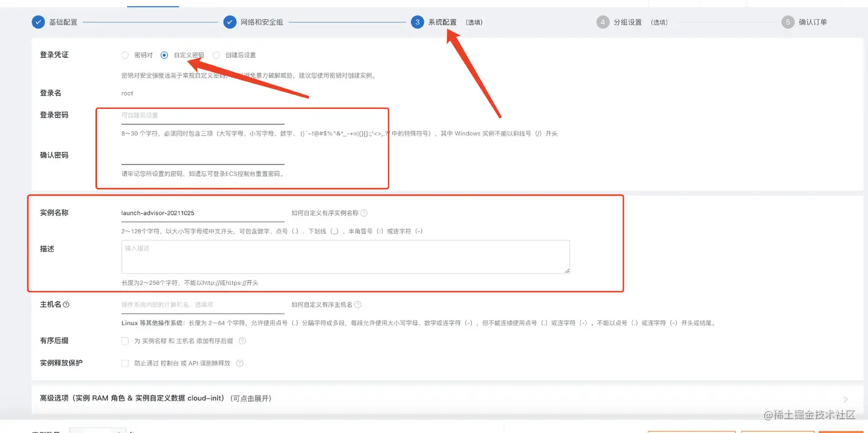The image size is (868, 433).
Task: Click the 登录凭证 label
Action: click(54, 54)
